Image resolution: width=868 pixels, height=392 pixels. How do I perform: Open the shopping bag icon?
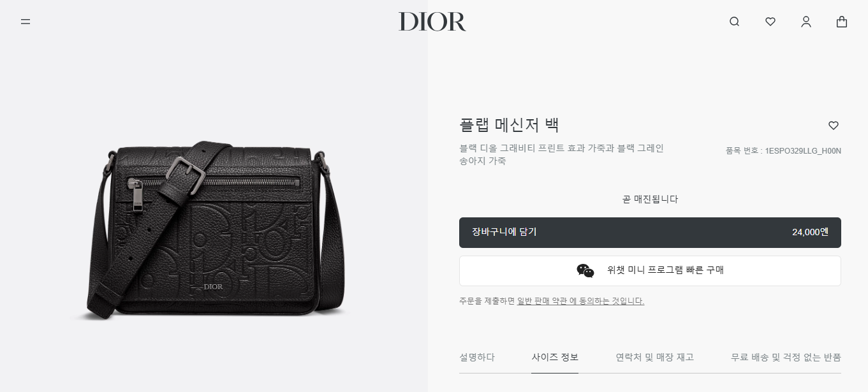[x=842, y=22]
